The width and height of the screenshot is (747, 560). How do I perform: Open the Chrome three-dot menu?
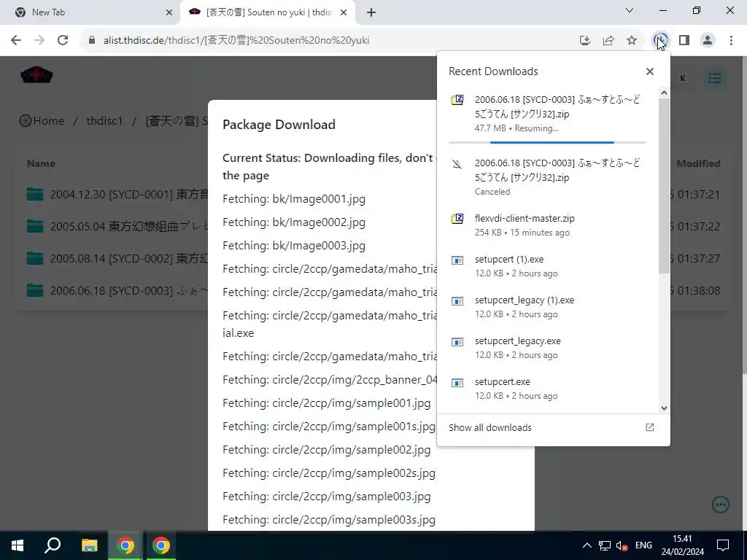click(x=731, y=41)
